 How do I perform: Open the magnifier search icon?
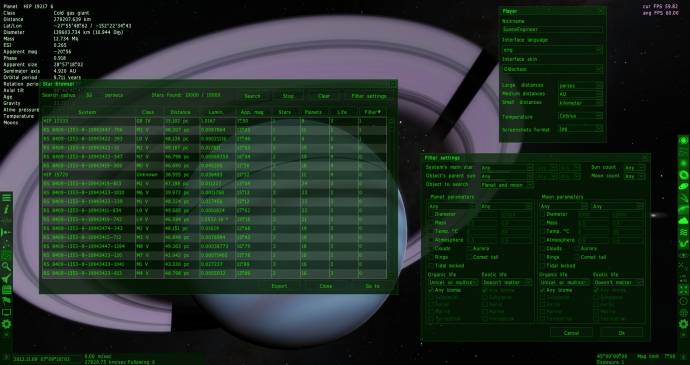pyautogui.click(x=7, y=266)
